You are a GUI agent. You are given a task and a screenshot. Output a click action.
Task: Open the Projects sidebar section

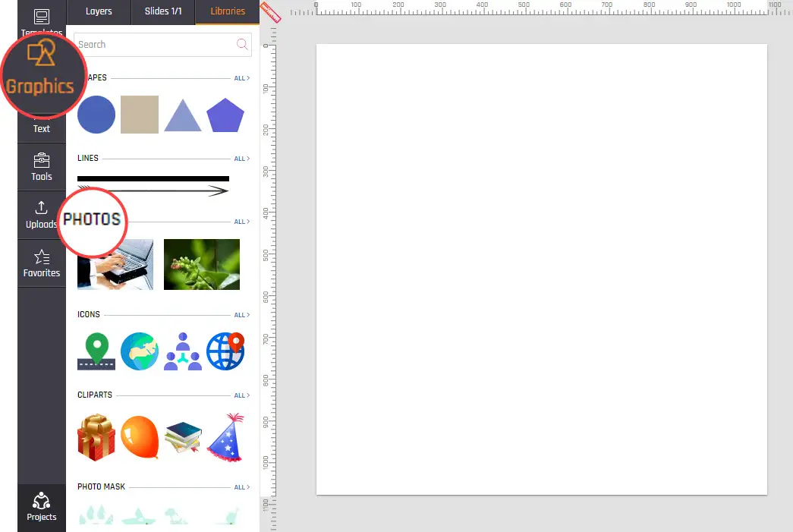(x=42, y=507)
